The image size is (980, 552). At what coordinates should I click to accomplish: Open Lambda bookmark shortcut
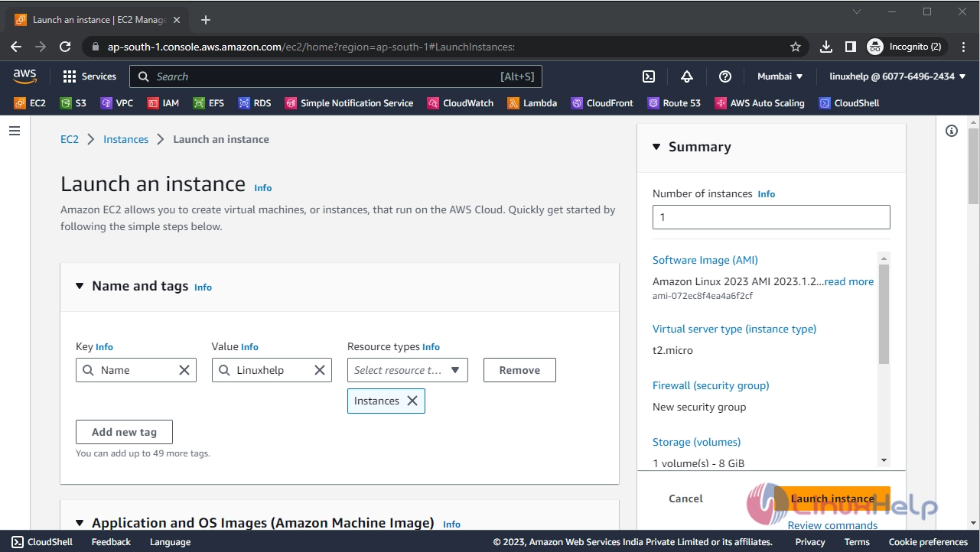tap(532, 103)
